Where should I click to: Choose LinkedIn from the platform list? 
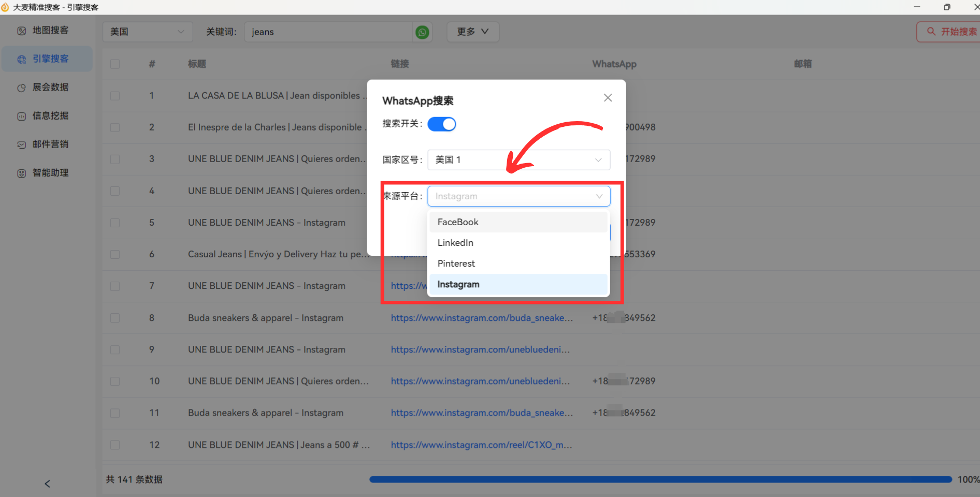pos(518,243)
